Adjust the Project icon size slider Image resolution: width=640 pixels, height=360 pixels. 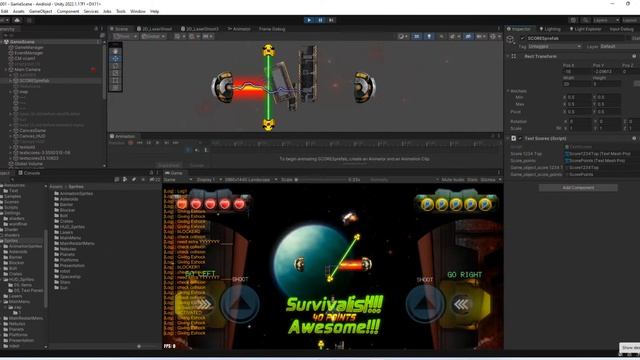coord(139,346)
